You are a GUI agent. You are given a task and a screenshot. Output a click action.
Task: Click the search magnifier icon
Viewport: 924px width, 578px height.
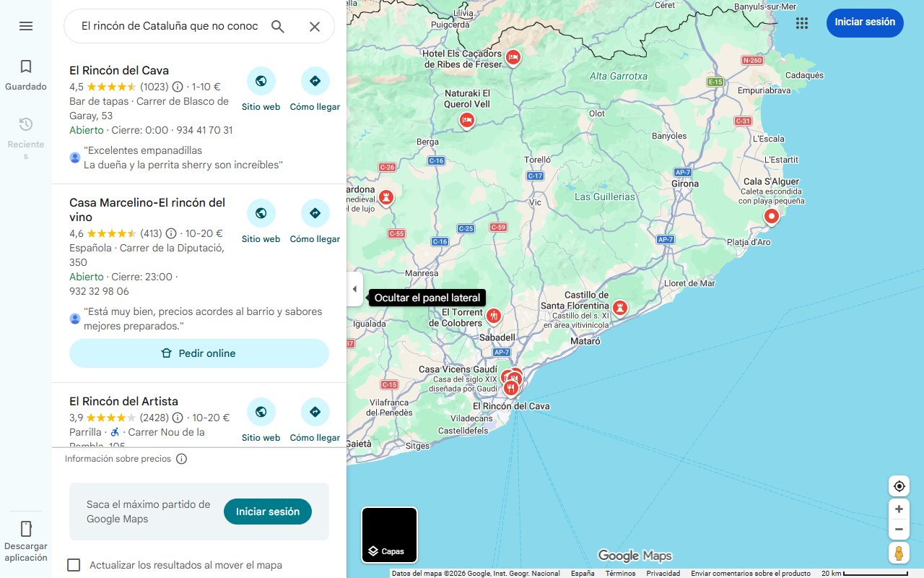point(278,26)
